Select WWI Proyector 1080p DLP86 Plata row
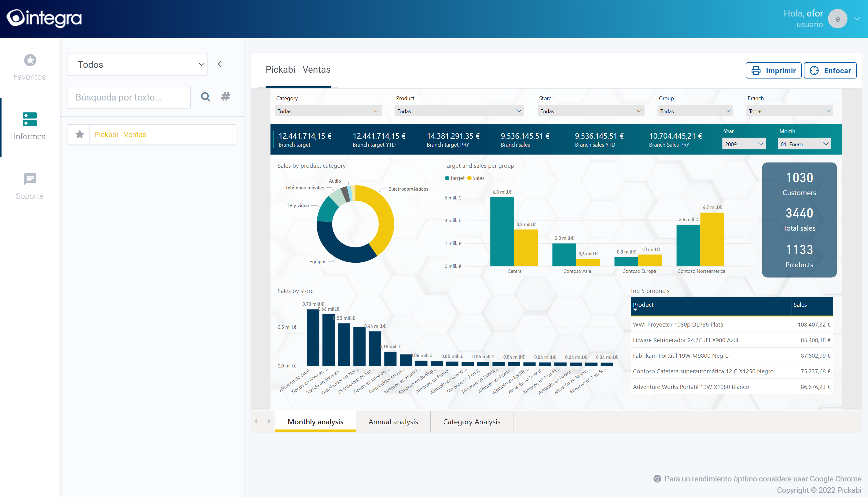 (x=731, y=324)
